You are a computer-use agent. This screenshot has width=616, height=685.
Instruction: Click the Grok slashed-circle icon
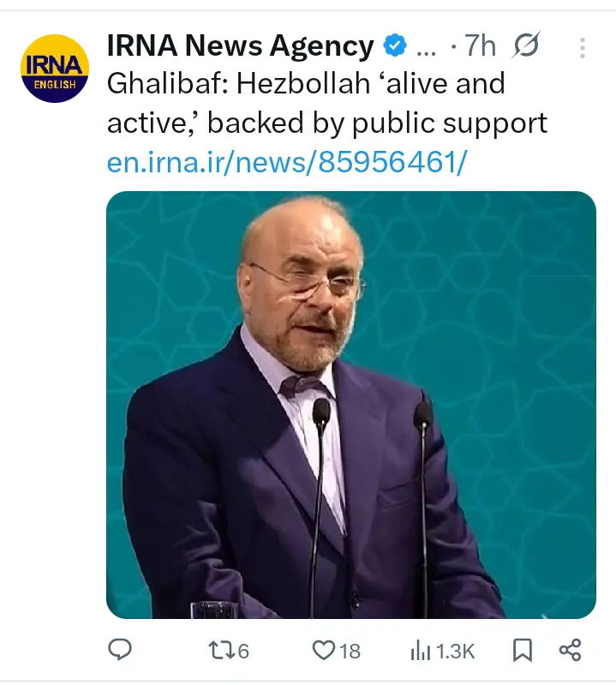(x=525, y=46)
